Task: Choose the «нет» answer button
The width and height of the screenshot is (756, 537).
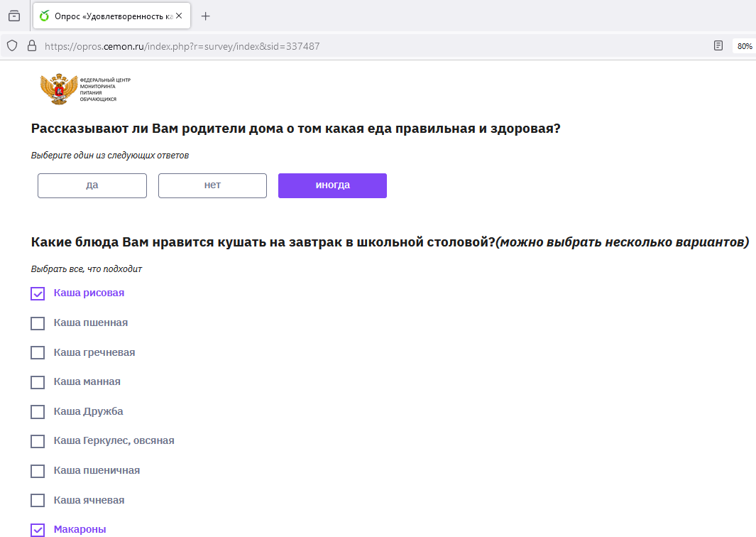Action: coord(212,185)
